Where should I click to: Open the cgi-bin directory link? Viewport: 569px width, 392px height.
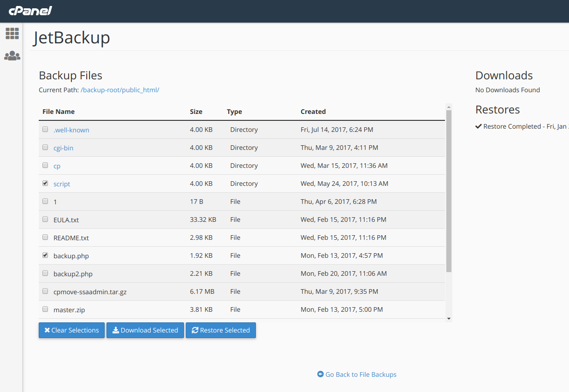(x=63, y=148)
